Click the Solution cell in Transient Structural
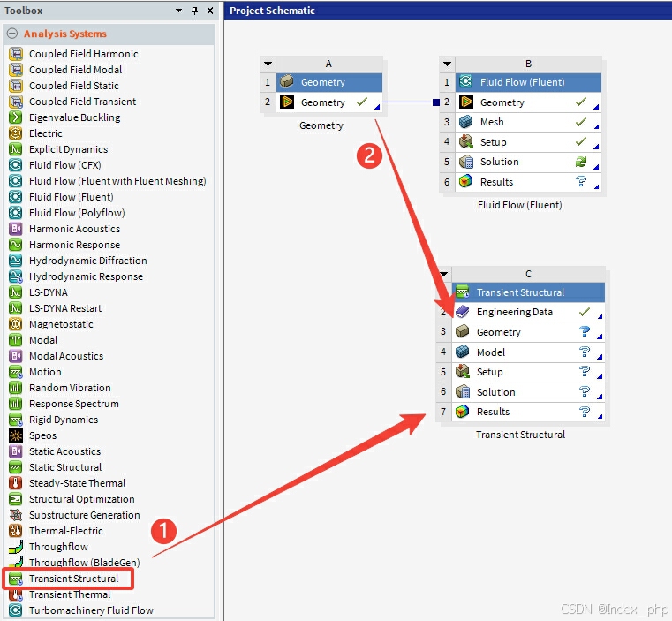 [x=528, y=392]
